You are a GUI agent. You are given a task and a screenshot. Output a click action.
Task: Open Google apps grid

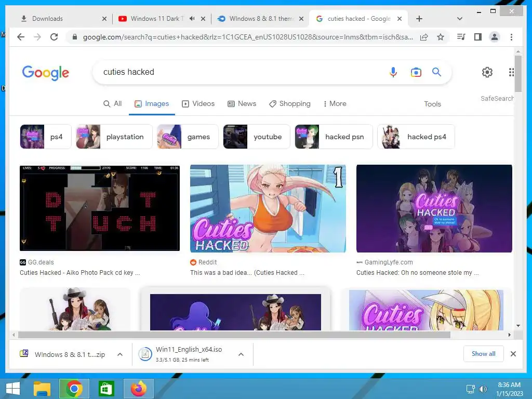pyautogui.click(x=511, y=72)
